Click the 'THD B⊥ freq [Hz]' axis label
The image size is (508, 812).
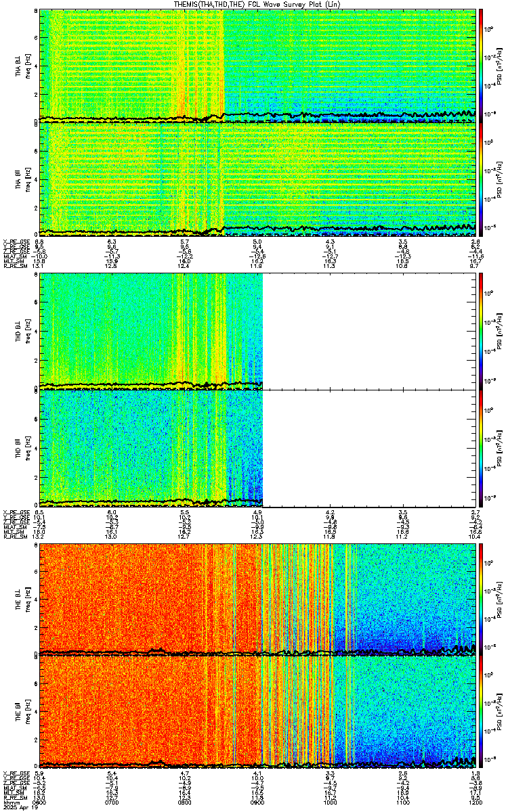point(23,330)
